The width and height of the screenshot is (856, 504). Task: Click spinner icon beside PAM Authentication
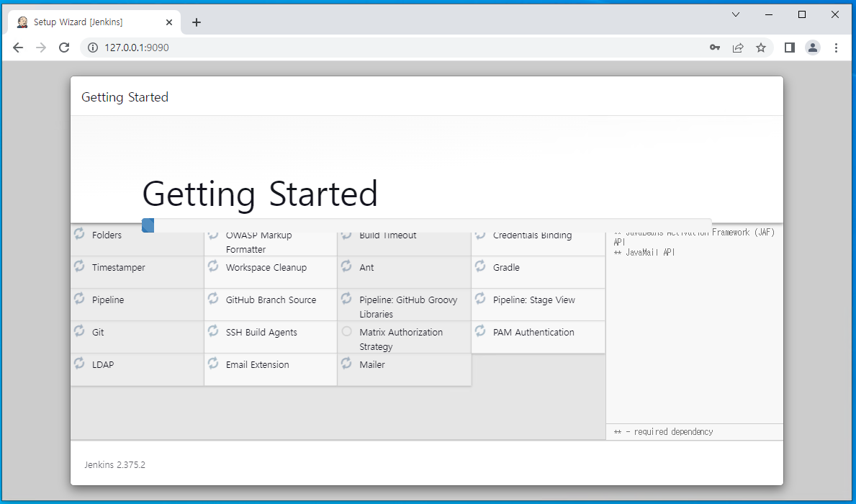coord(480,330)
